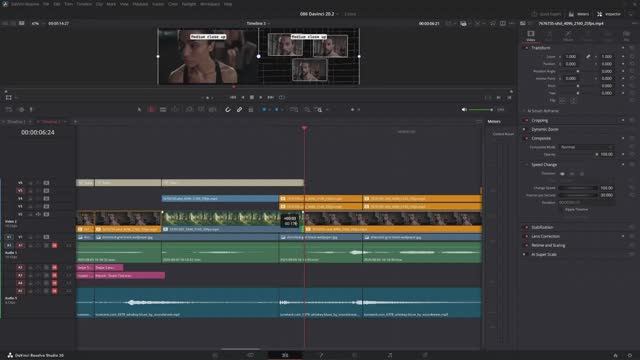The image size is (640, 360).
Task: Toggle the Stabilization enable switch
Action: tap(526, 227)
